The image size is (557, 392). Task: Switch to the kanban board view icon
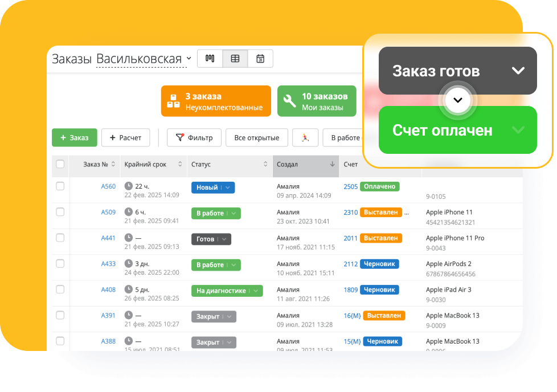click(210, 58)
